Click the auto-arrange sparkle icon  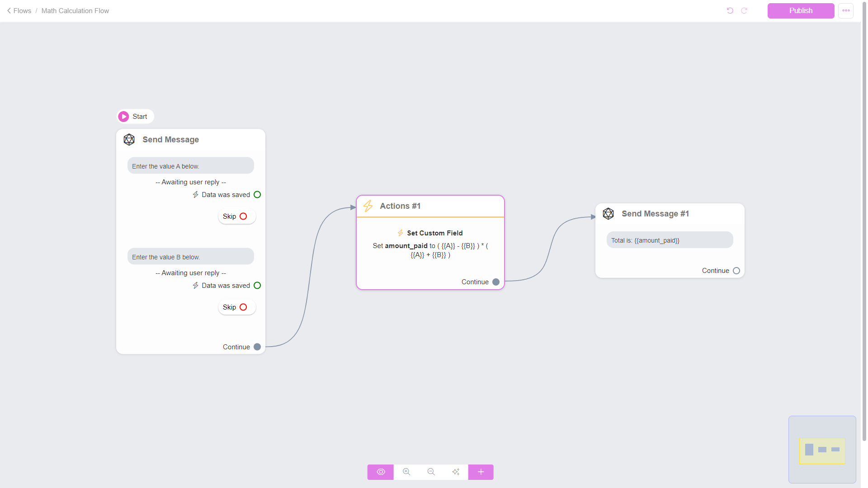[456, 472]
